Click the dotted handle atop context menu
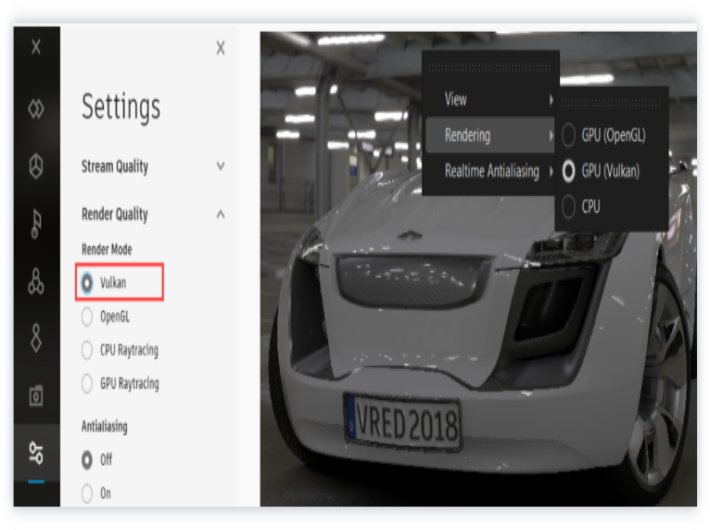 click(490, 68)
